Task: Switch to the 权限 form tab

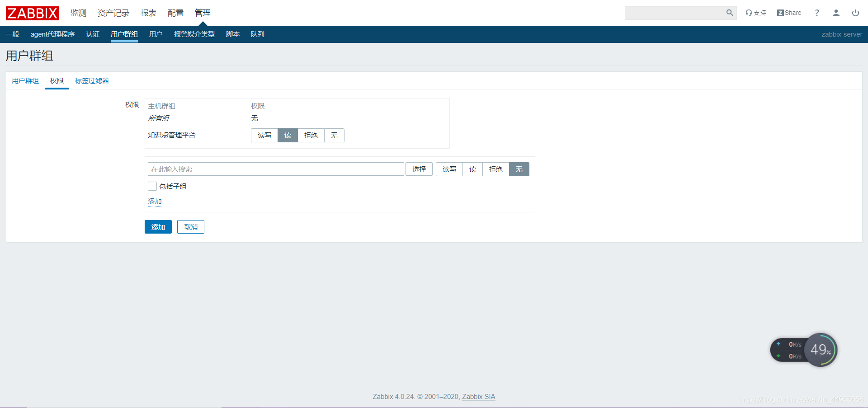Action: tap(57, 80)
